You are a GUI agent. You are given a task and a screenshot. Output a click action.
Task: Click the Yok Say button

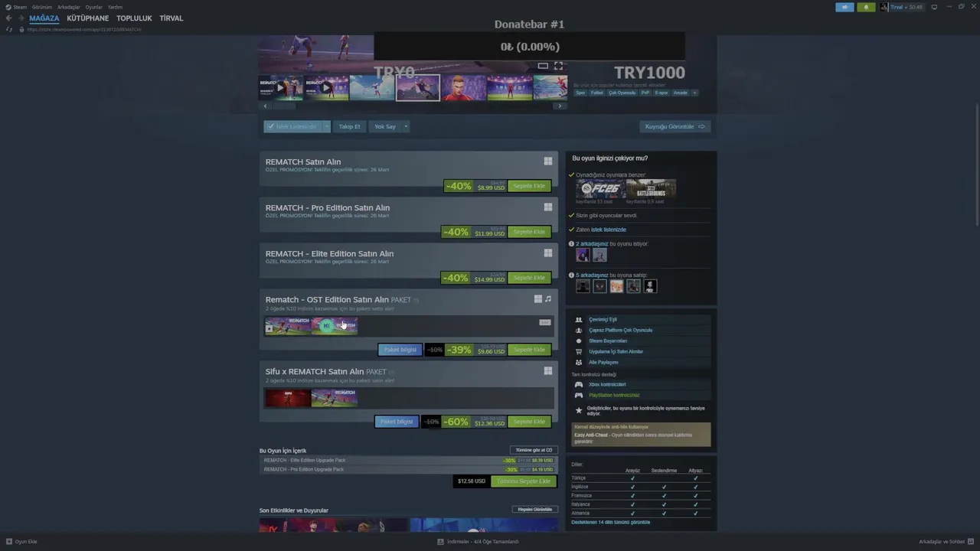[x=385, y=126]
